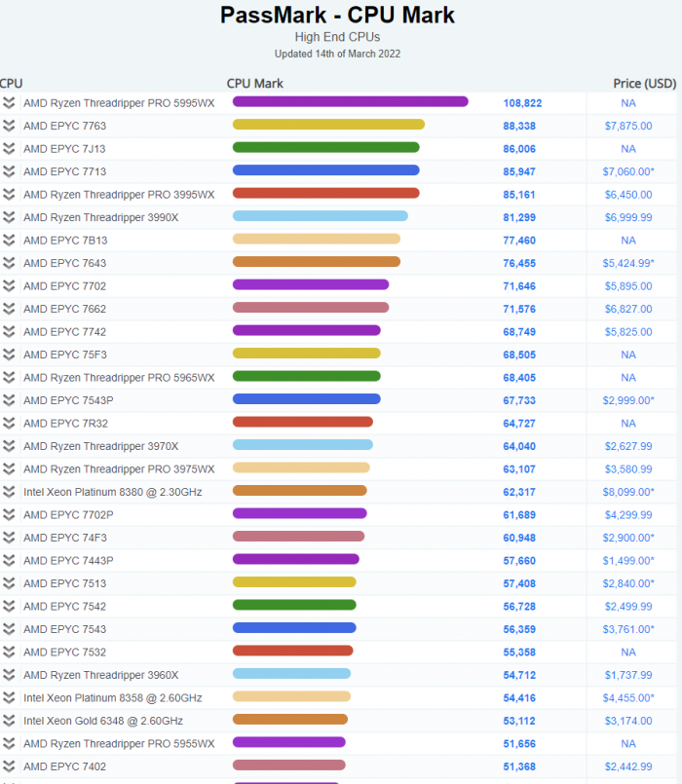
Task: Sort by the Price (USD) column header
Action: click(644, 83)
